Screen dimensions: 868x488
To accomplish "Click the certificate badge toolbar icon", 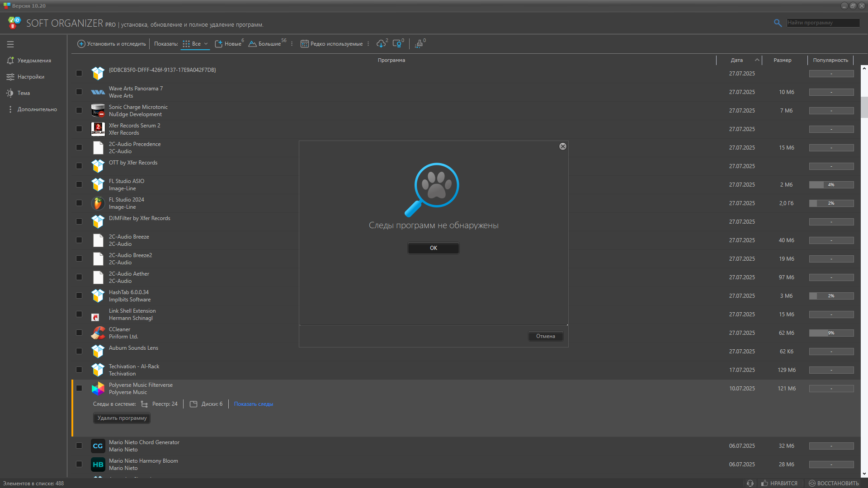I will [397, 44].
